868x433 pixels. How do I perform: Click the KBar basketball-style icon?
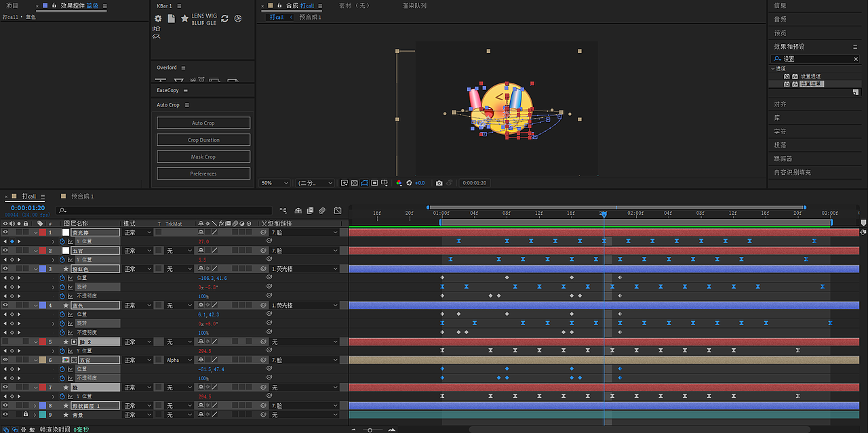pos(238,19)
